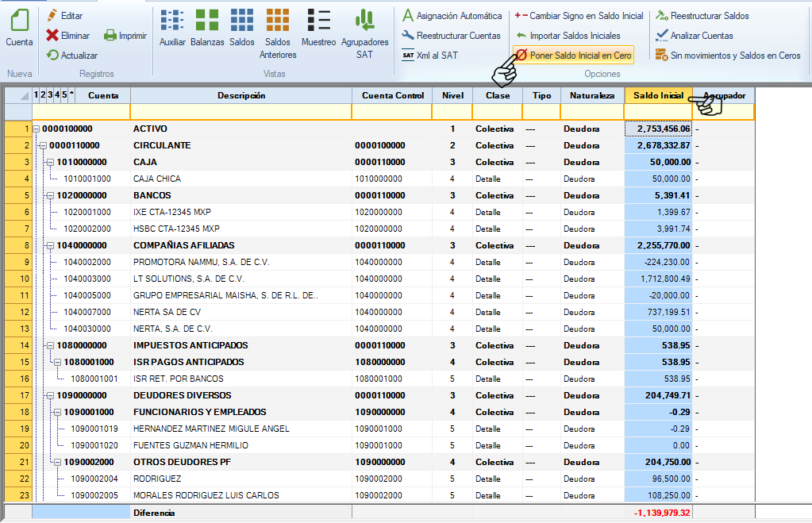Sort by Saldo Inicial column header

[x=658, y=95]
